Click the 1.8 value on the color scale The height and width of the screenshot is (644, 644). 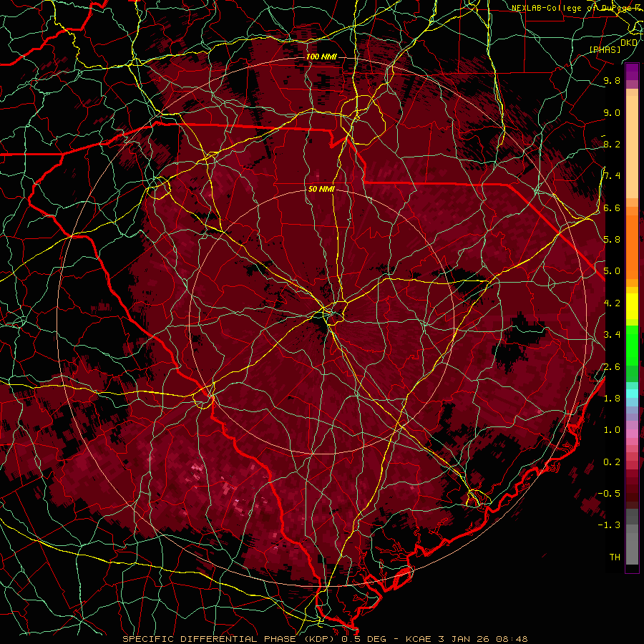coord(612,399)
